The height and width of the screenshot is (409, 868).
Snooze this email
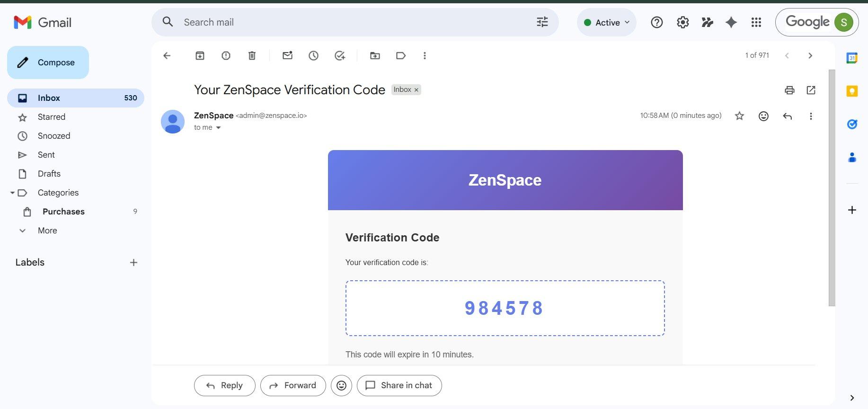(313, 56)
